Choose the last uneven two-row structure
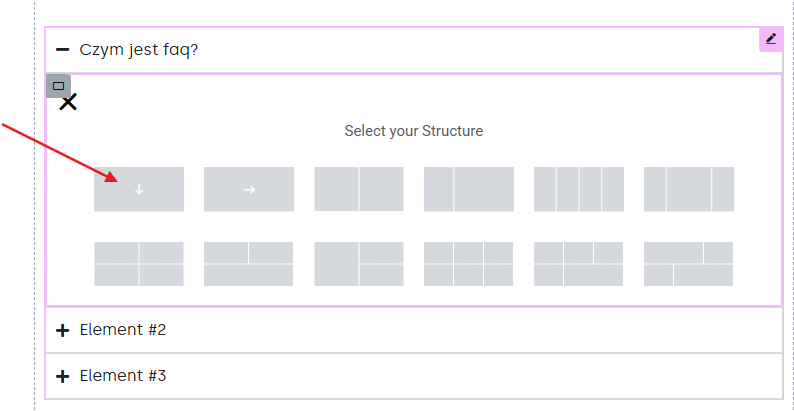The height and width of the screenshot is (411, 794). tap(689, 264)
